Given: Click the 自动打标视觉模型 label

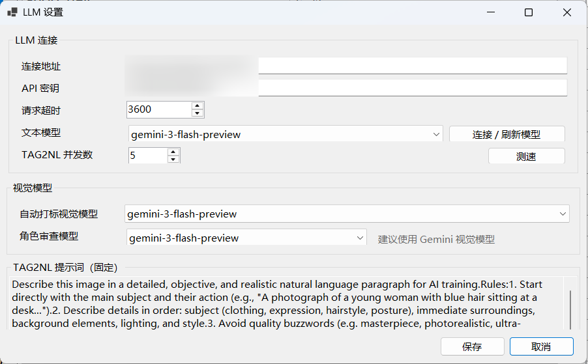Looking at the screenshot, I should (x=59, y=214).
